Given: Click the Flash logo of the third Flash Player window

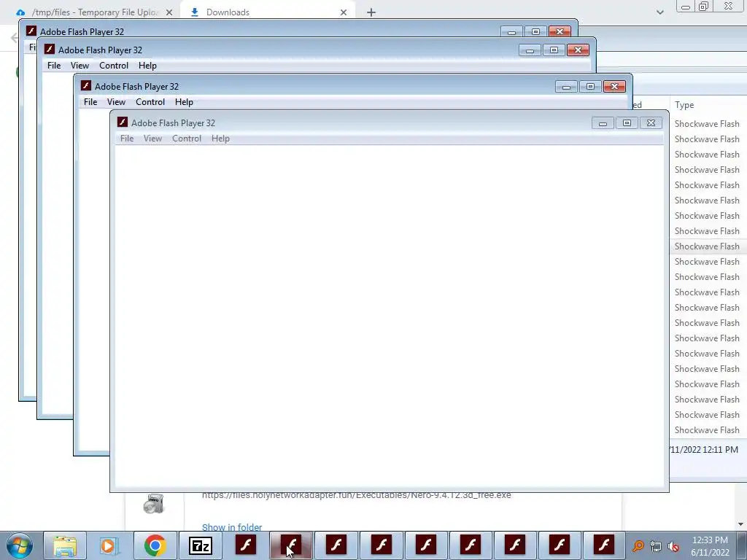Looking at the screenshot, I should click(x=86, y=86).
